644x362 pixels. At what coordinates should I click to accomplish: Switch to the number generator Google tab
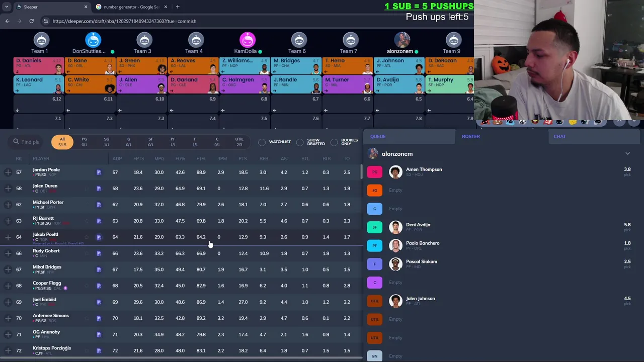click(x=131, y=7)
